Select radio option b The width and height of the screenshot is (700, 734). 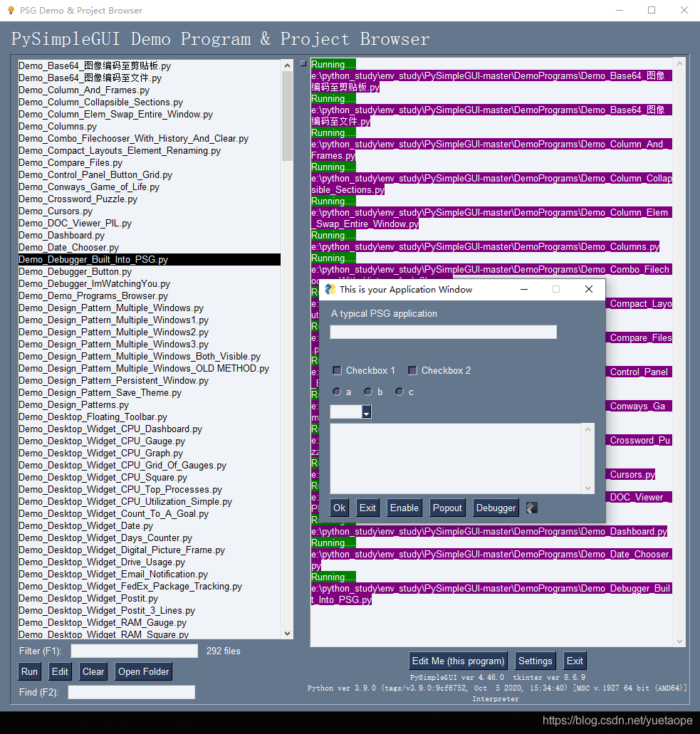pyautogui.click(x=368, y=392)
